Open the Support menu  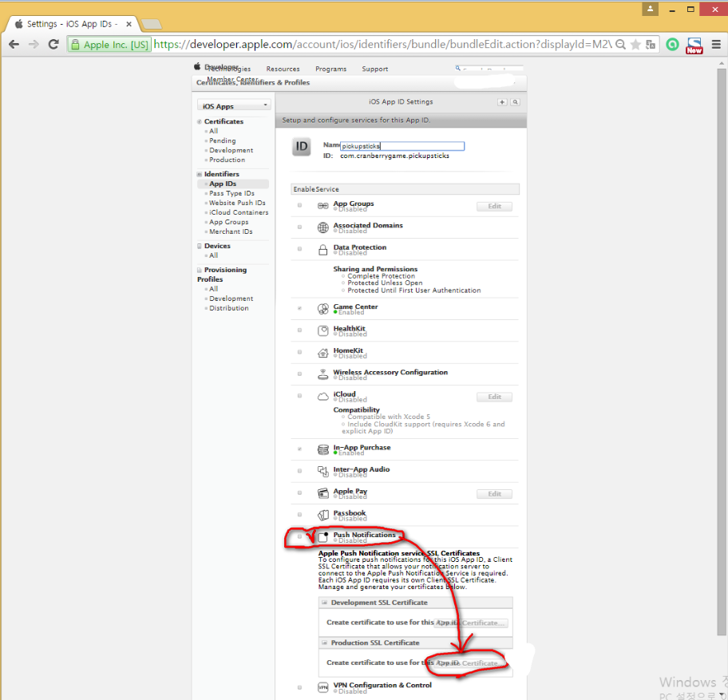click(x=374, y=69)
